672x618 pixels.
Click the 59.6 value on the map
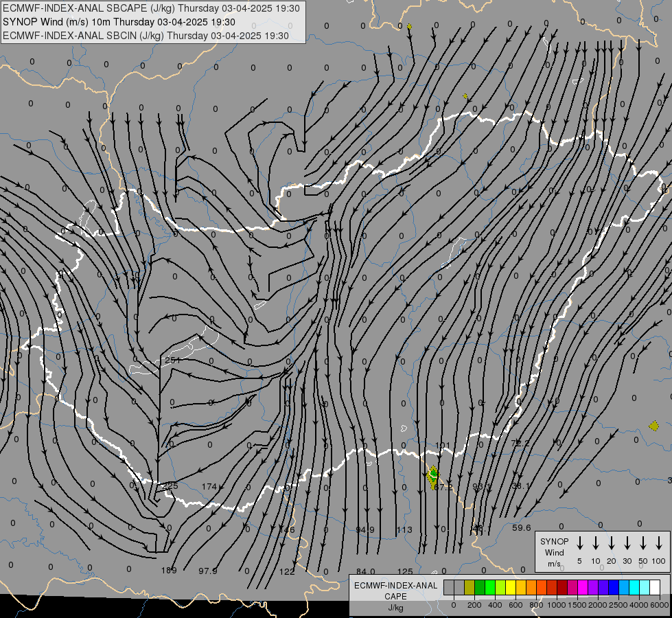[522, 527]
